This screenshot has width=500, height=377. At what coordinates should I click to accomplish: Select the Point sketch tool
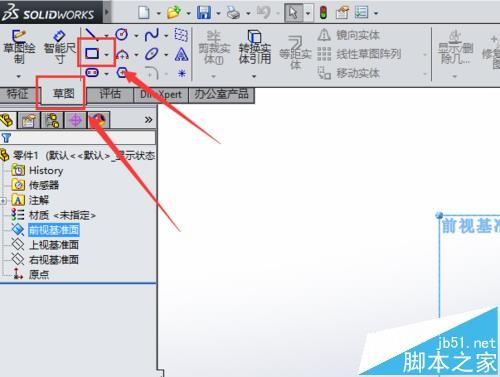[x=182, y=73]
